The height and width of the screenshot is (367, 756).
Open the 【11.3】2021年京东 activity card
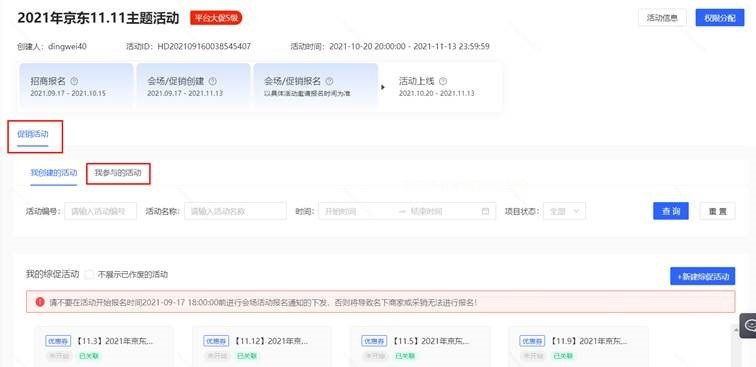(104, 347)
